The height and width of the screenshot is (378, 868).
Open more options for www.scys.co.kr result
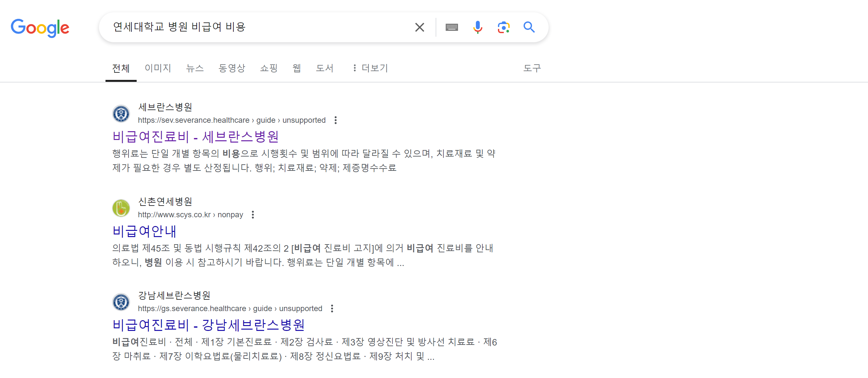pyautogui.click(x=253, y=215)
